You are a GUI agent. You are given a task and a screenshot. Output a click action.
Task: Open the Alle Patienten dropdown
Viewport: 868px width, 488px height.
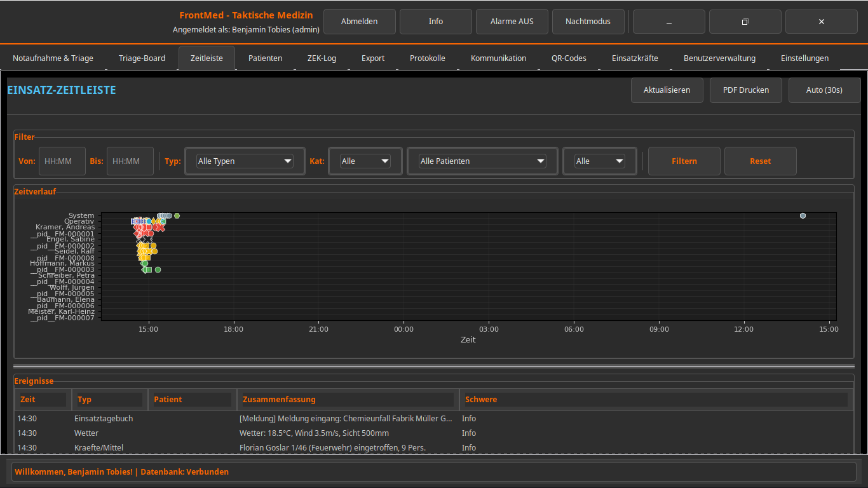(482, 161)
